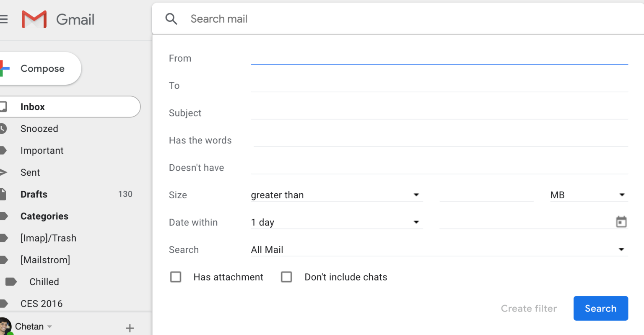The width and height of the screenshot is (644, 335).
Task: Click the plus icon beside Chetan
Action: coord(130,328)
